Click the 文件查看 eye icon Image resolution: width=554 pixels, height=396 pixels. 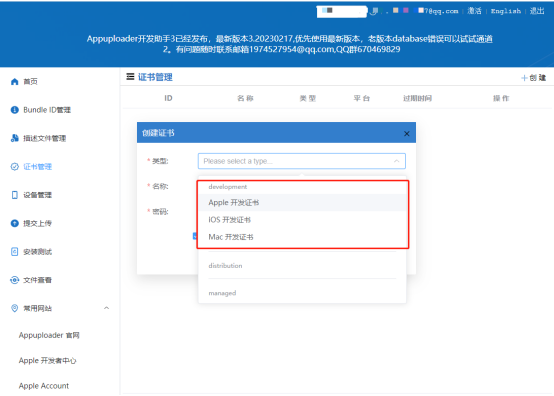click(x=14, y=280)
